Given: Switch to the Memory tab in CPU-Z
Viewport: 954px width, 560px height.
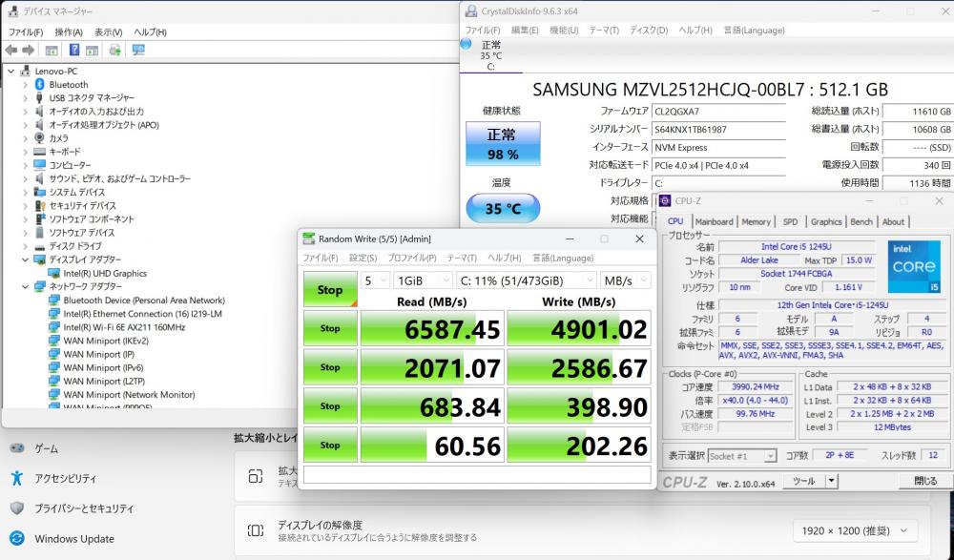Looking at the screenshot, I should (756, 221).
